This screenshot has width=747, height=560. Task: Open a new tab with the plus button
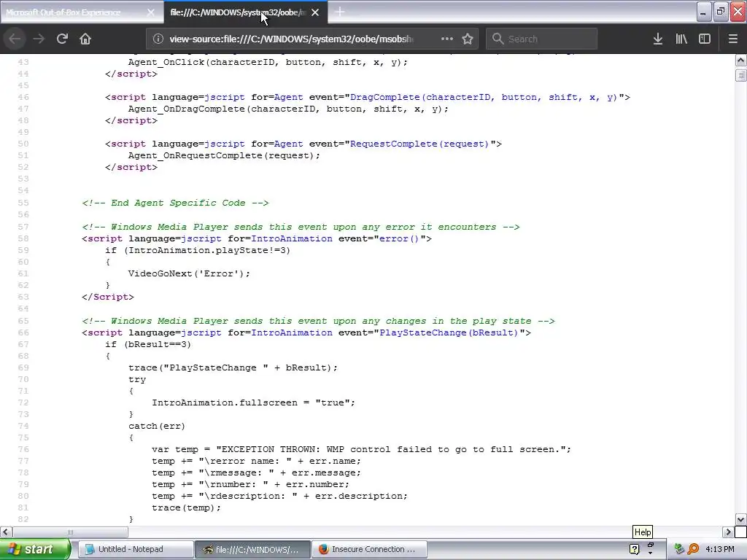[340, 12]
